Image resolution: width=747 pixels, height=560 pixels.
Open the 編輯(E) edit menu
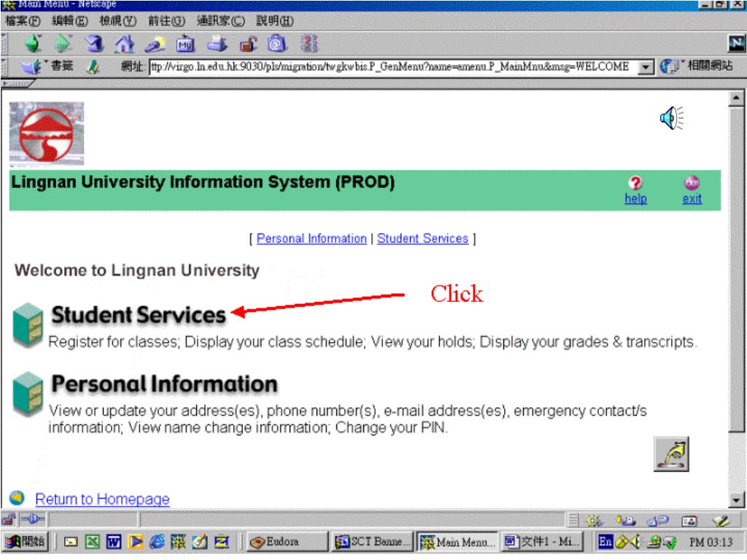point(69,21)
